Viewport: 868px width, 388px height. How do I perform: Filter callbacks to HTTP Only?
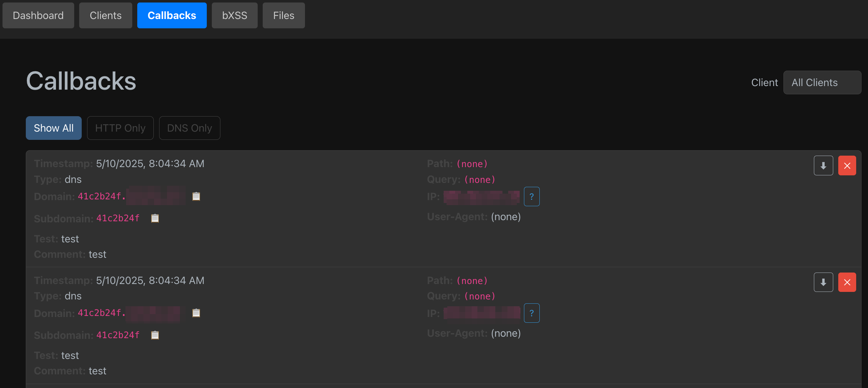click(x=120, y=128)
